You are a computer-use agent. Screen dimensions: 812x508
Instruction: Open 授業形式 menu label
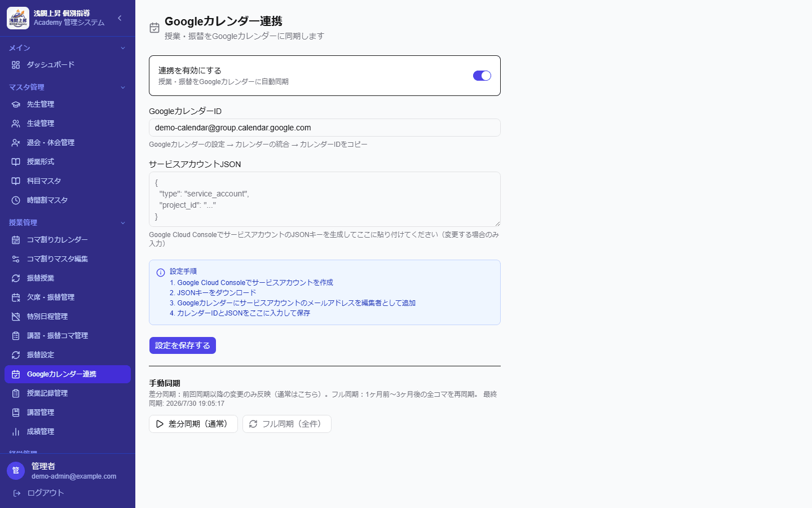(41, 162)
